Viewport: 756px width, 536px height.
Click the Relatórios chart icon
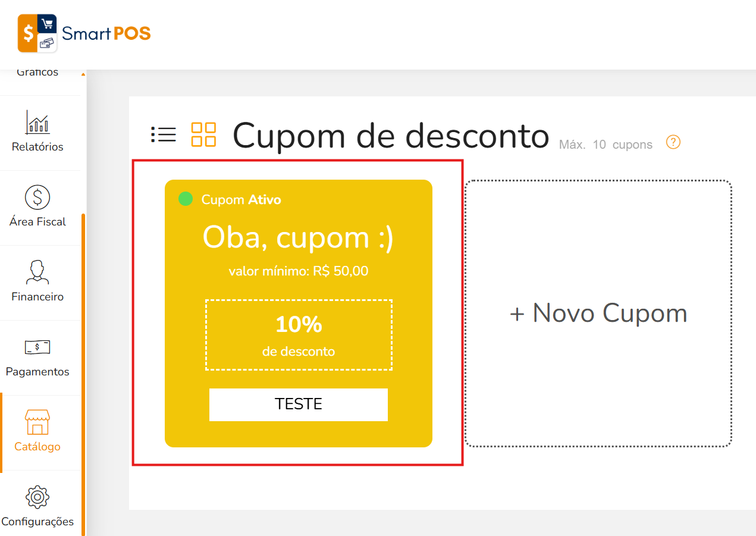[x=37, y=122]
